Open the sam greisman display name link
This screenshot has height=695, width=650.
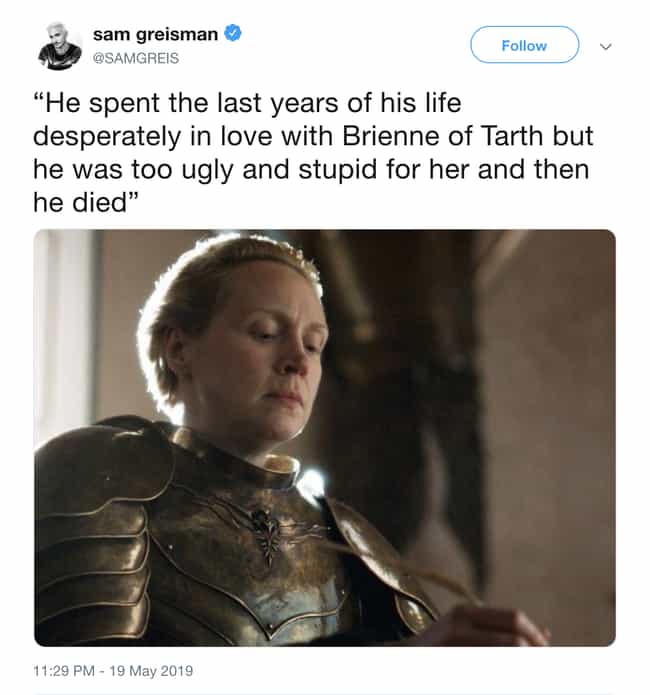click(155, 34)
